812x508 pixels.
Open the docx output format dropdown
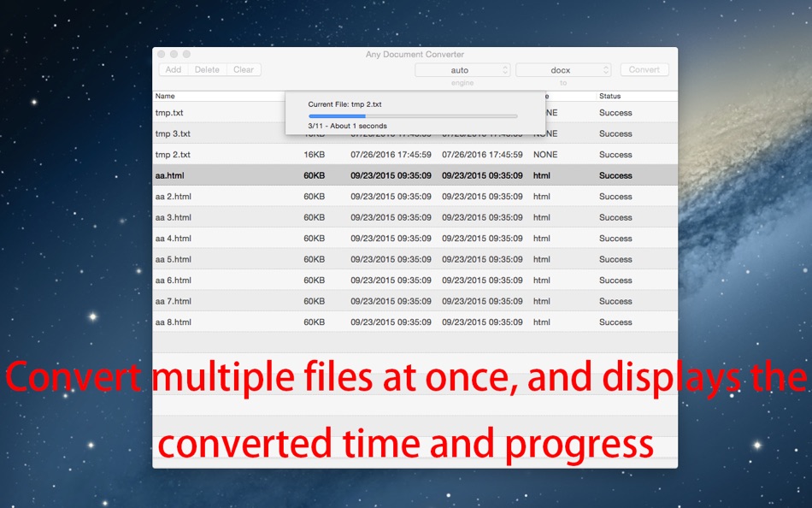click(563, 70)
